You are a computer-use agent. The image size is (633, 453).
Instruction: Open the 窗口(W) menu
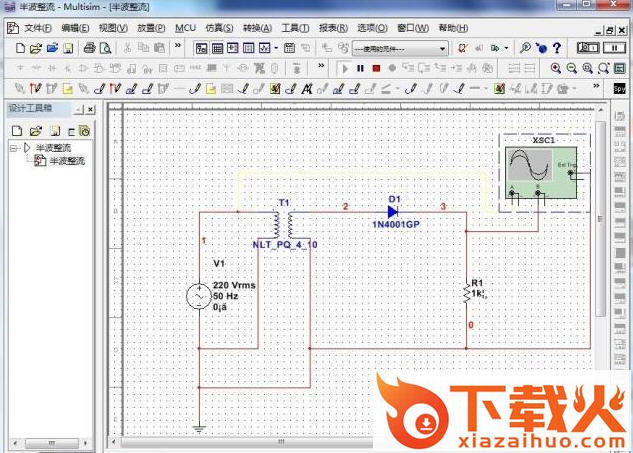[413, 28]
